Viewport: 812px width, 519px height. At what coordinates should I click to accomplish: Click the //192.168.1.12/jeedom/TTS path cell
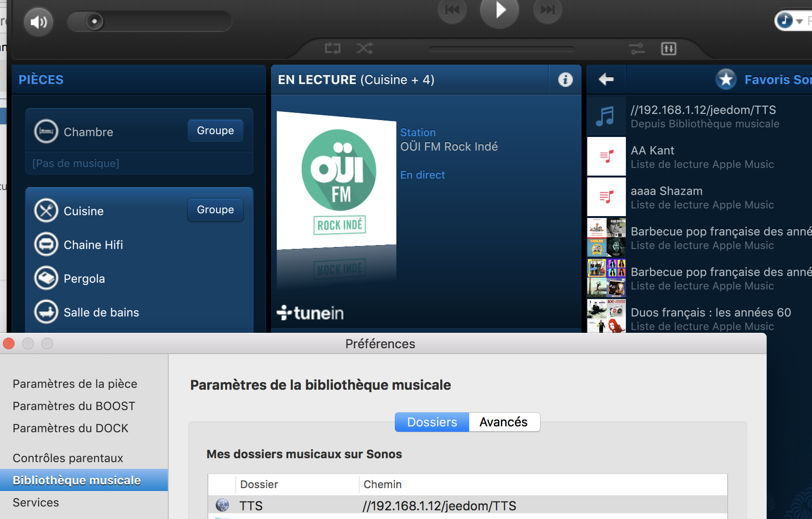tap(439, 505)
